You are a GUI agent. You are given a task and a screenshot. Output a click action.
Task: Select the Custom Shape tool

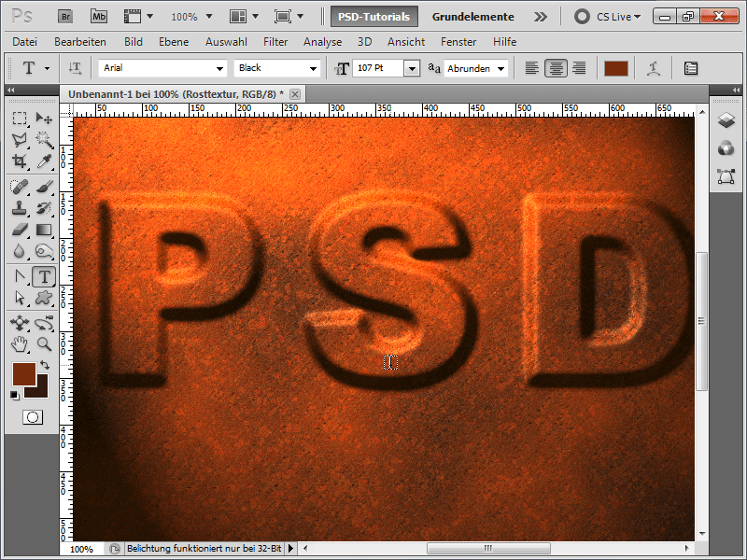tap(44, 298)
